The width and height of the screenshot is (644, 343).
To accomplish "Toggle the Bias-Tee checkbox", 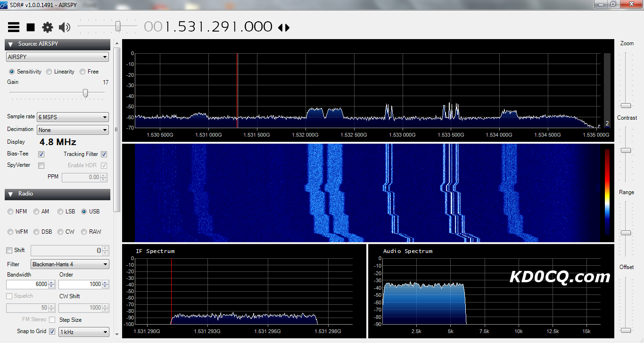I will (x=41, y=154).
